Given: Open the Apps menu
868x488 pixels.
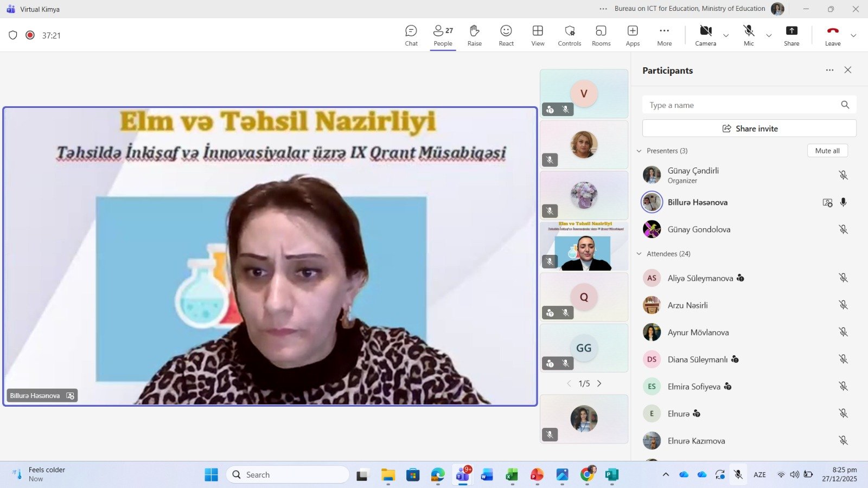Looking at the screenshot, I should 633,36.
